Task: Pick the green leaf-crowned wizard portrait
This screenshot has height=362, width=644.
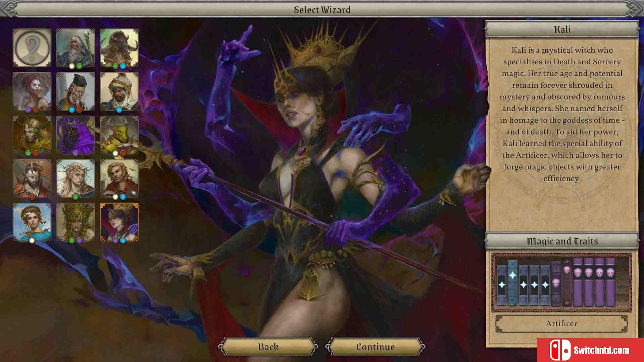Action: pyautogui.click(x=75, y=222)
